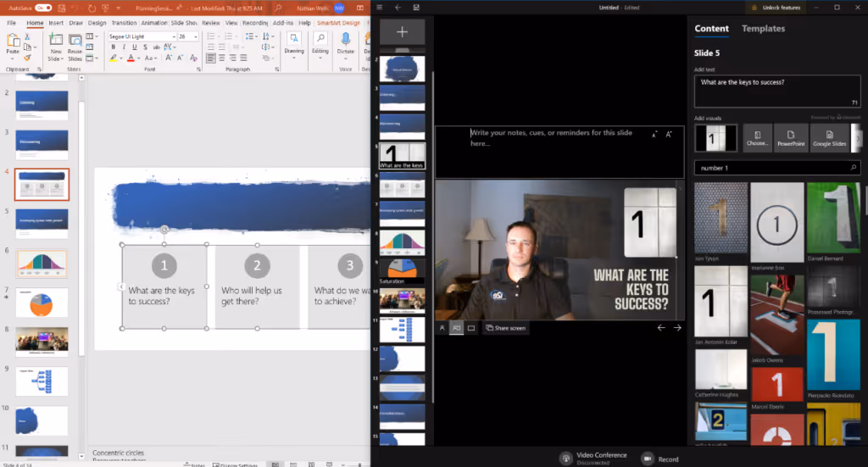This screenshot has height=467, width=868.
Task: Go to the previous slide with left arrow
Action: (661, 327)
